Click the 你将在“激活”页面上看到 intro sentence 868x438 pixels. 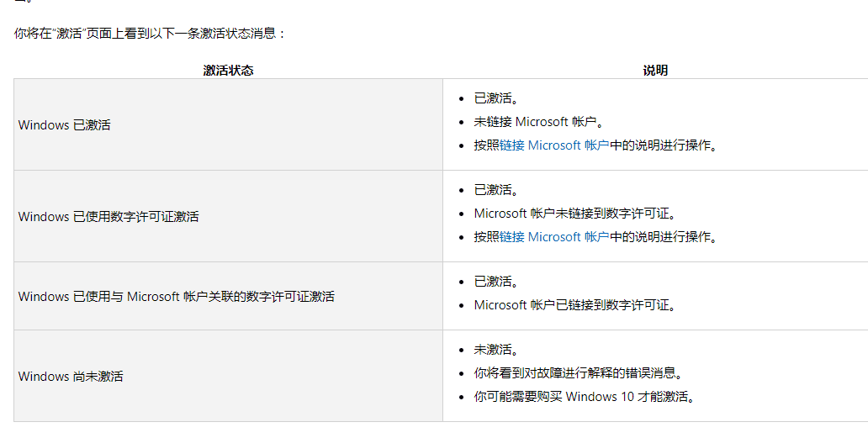click(150, 33)
